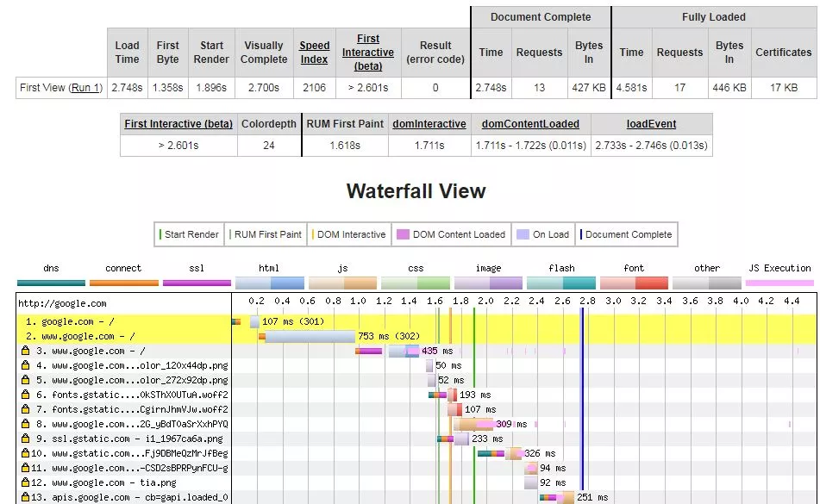Click the lock icon beside request 9 ssl.gstatic.com
The width and height of the screenshot is (820, 504).
tap(26, 439)
